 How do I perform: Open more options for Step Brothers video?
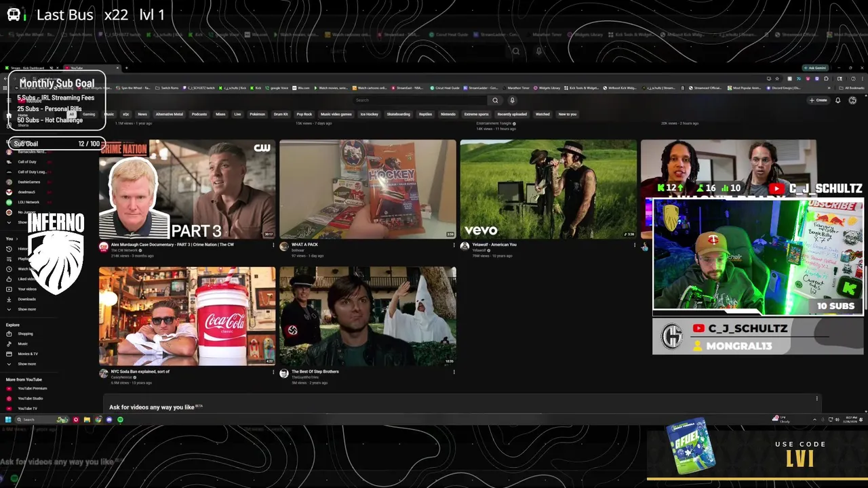(x=454, y=371)
